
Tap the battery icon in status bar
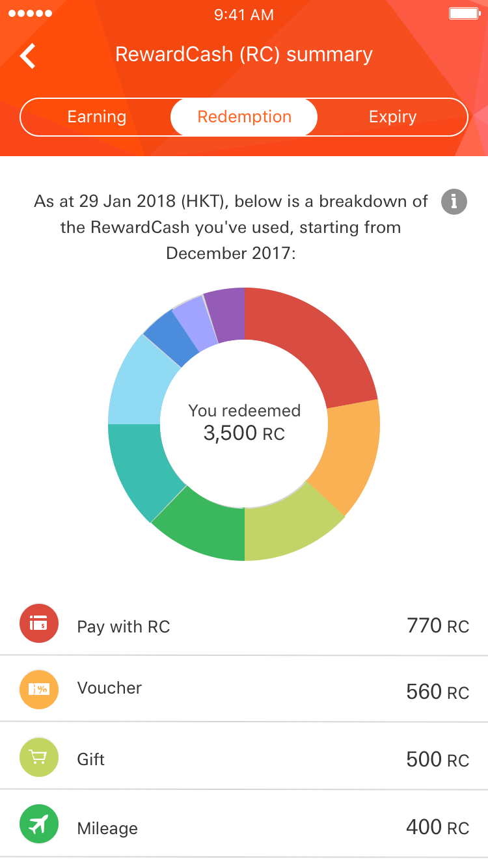(x=465, y=14)
